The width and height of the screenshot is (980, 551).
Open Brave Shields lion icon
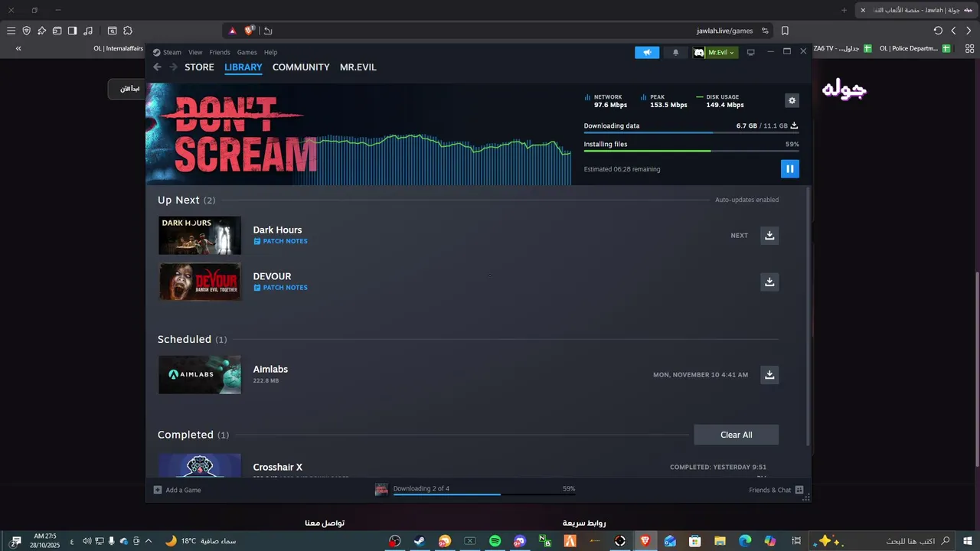(249, 31)
